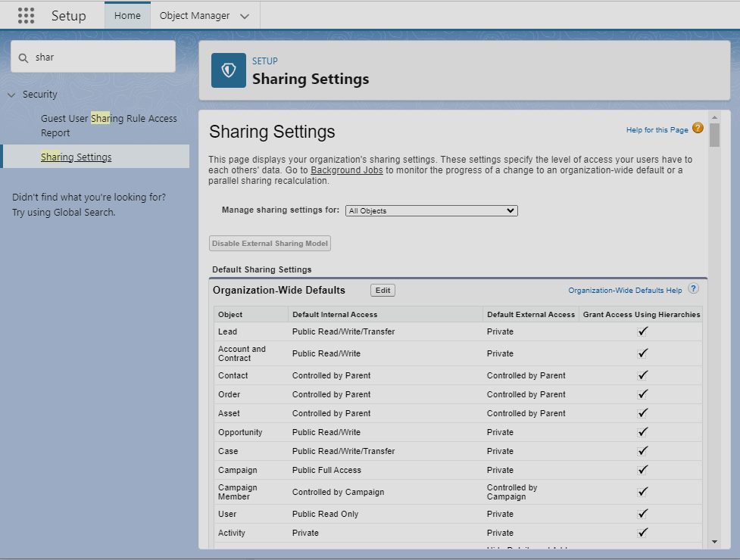Viewport: 740px width, 560px height.
Task: Click the Setup app name label
Action: pos(68,16)
